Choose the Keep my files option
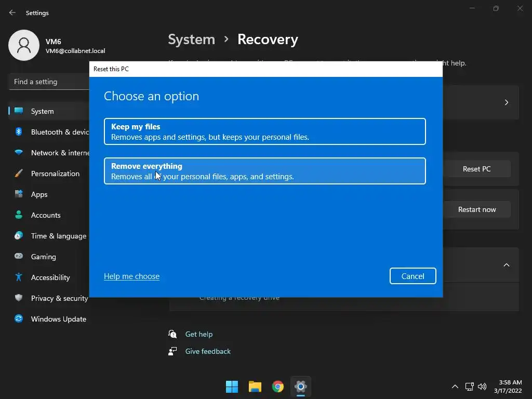The image size is (532, 399). [x=264, y=131]
